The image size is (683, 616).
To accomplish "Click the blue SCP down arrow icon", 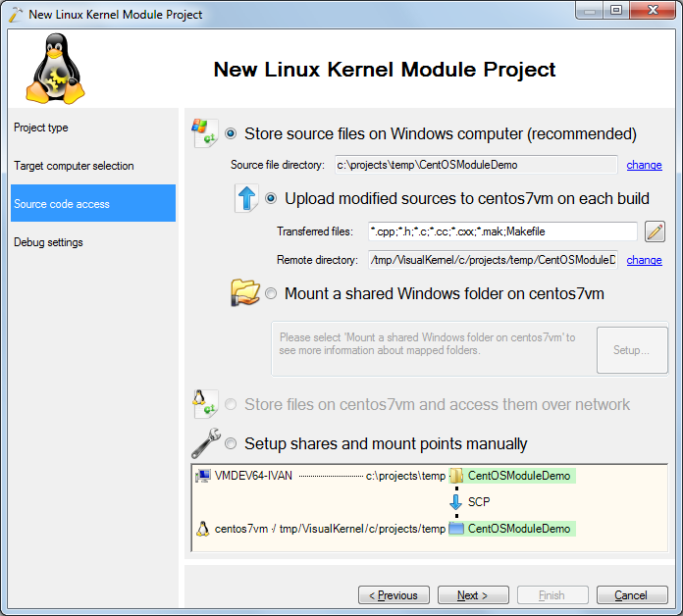I will tap(455, 502).
